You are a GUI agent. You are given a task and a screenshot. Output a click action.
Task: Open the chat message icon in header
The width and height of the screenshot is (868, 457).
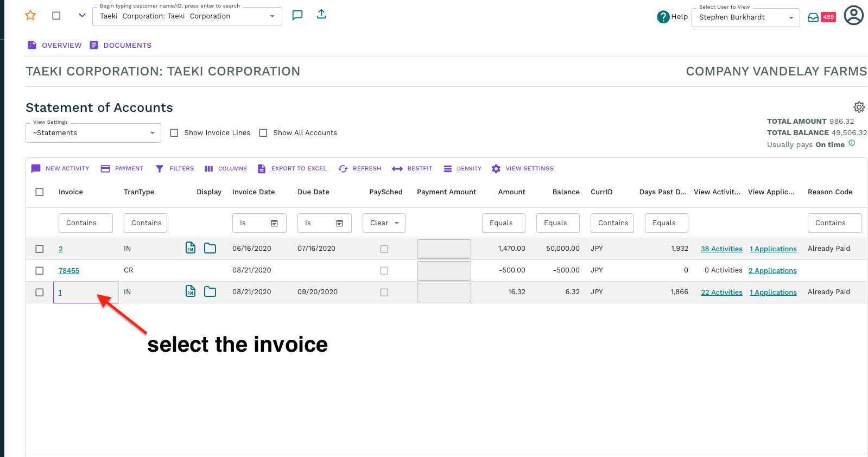[x=297, y=15]
